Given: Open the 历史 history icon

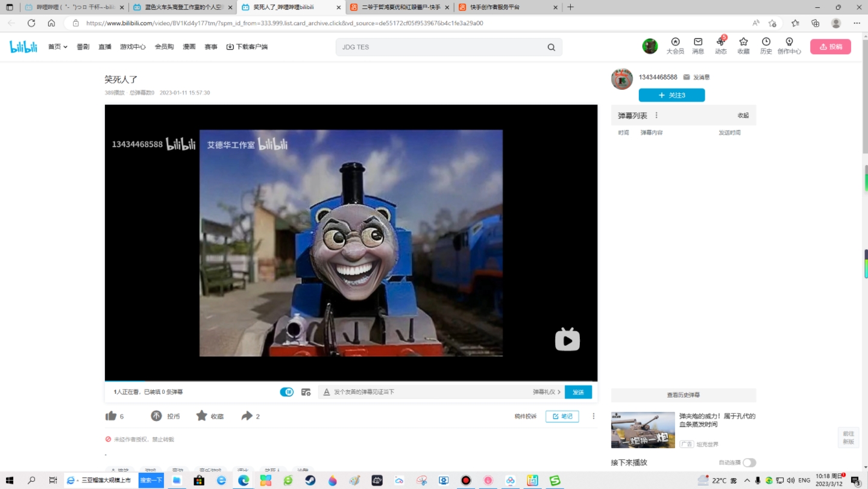Looking at the screenshot, I should [766, 46].
